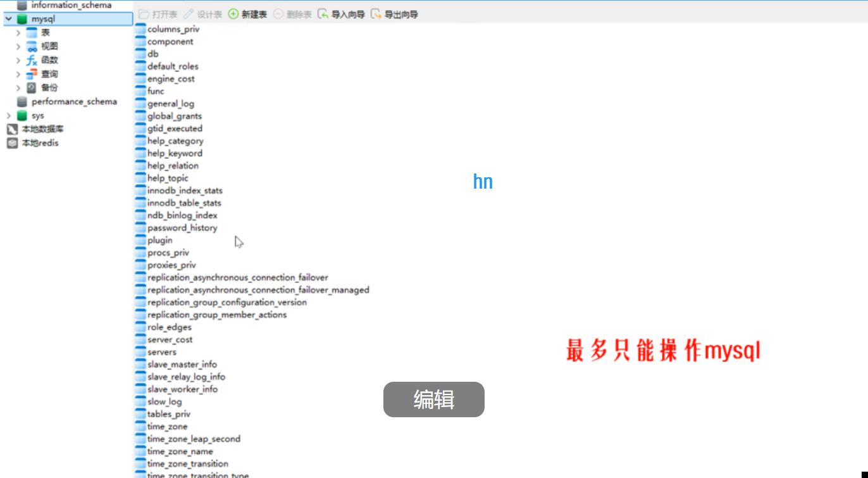Viewport: 868px width, 478px height.
Task: Select the password_history table
Action: click(x=182, y=228)
